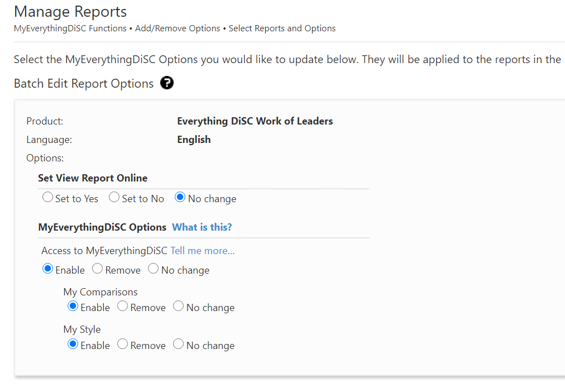Image resolution: width=565 pixels, height=392 pixels.
Task: Click MyEverythingDiSC Functions breadcrumb
Action: 70,28
